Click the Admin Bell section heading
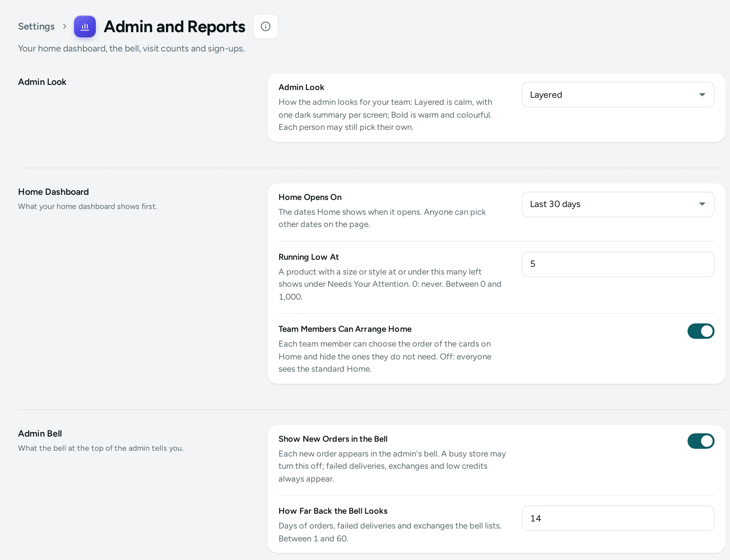 [x=40, y=433]
